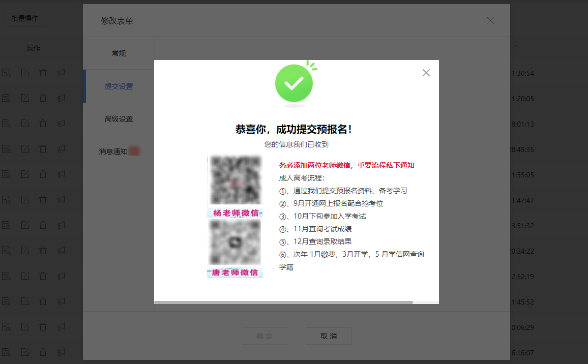
Task: Edit the row ending 0:06:29
Action: point(25,327)
